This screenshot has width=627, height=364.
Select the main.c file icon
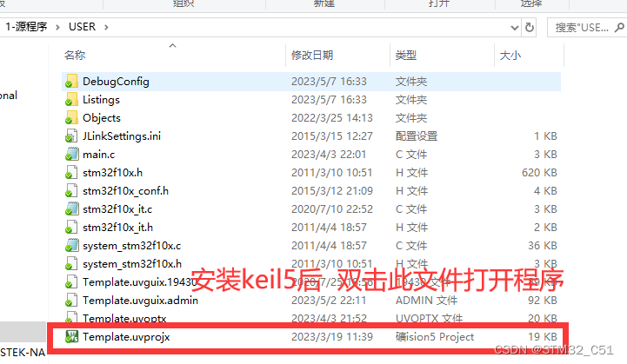[71, 155]
